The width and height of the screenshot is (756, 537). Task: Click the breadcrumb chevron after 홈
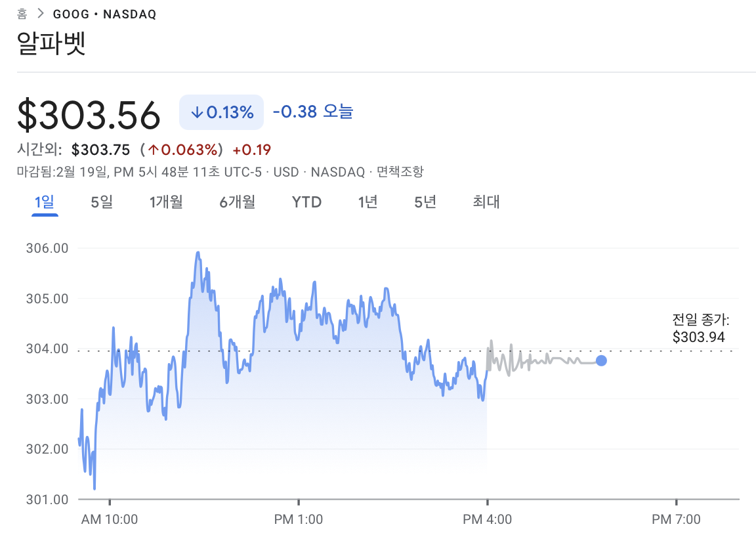tap(40, 14)
